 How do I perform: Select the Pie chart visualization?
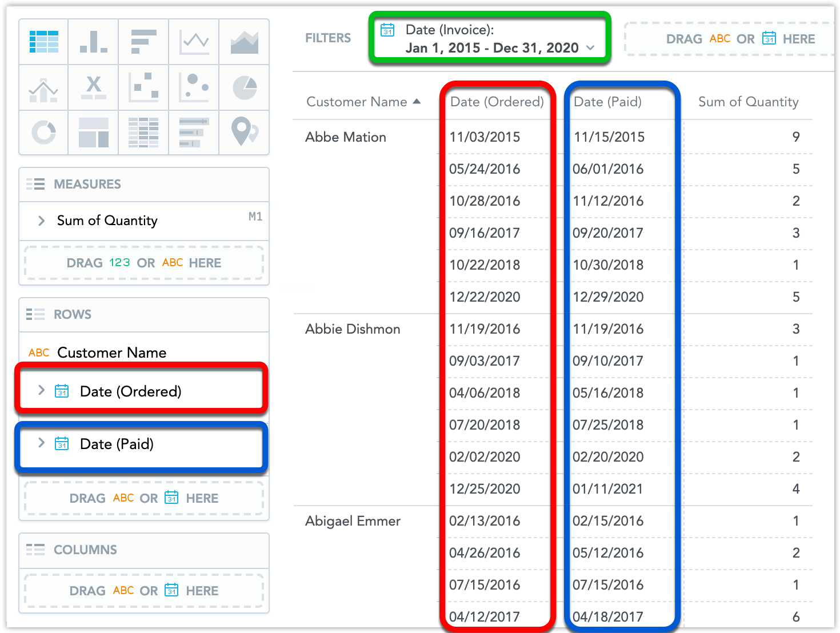coord(244,87)
